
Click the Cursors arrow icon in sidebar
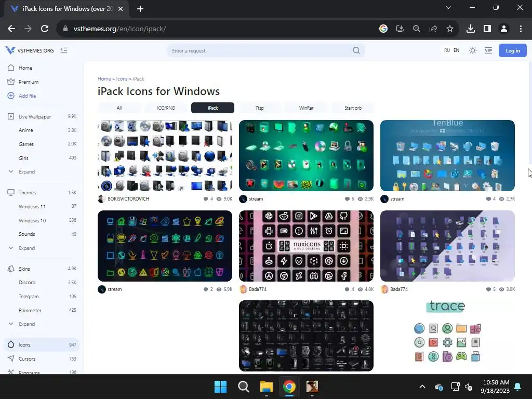tap(11, 358)
